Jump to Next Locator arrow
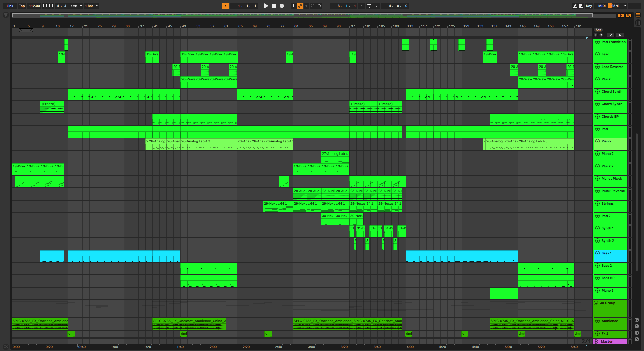This screenshot has height=351, width=644. (x=601, y=35)
